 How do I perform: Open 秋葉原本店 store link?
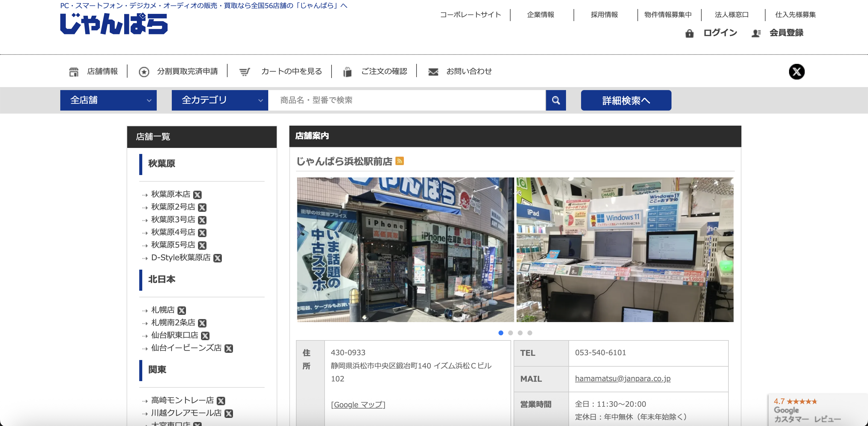(171, 194)
